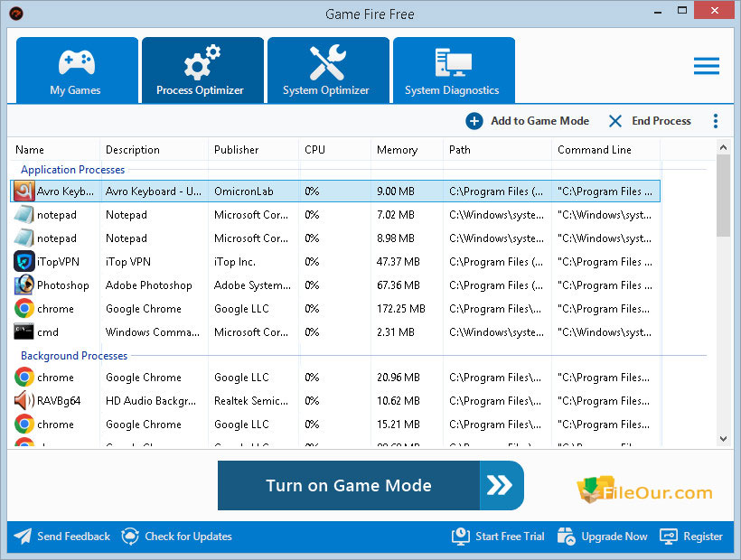Image resolution: width=741 pixels, height=560 pixels.
Task: Open the Check for Updates link
Action: click(x=189, y=537)
